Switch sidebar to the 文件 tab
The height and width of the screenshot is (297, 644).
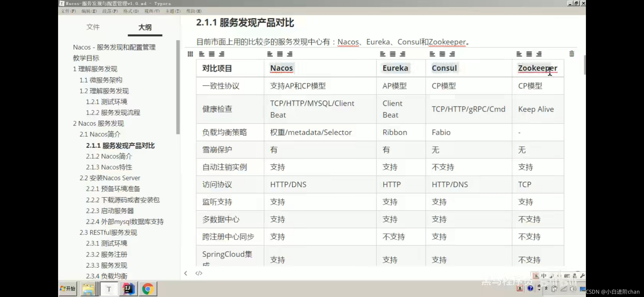[x=93, y=27]
